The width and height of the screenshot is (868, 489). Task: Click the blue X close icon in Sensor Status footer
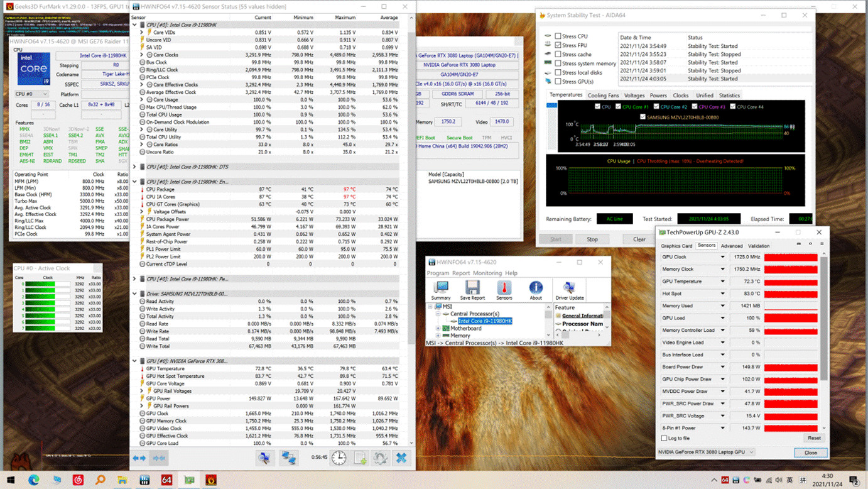(x=401, y=458)
